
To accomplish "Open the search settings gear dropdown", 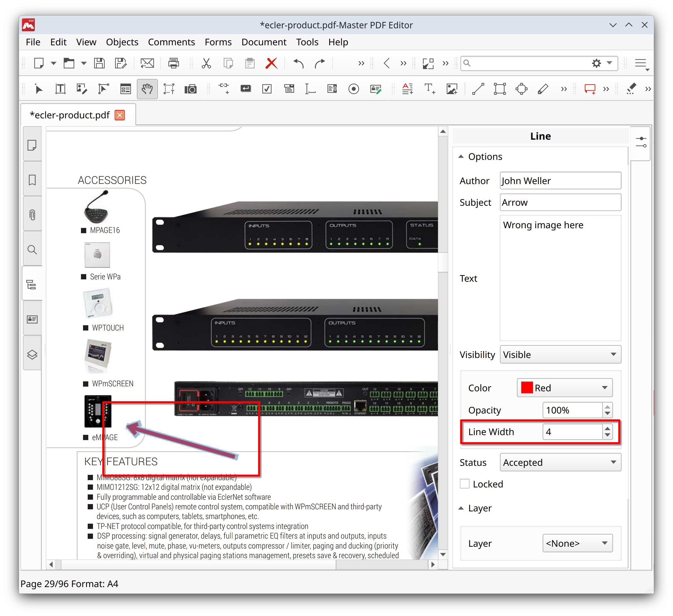I will click(602, 63).
